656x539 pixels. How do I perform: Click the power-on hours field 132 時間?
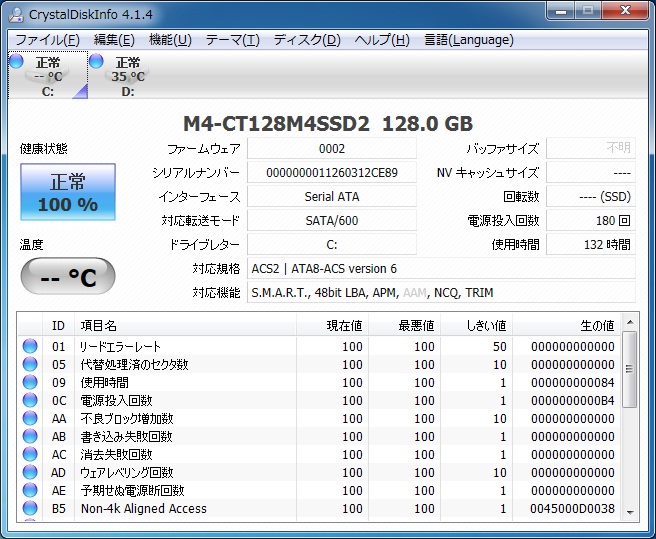coord(591,244)
